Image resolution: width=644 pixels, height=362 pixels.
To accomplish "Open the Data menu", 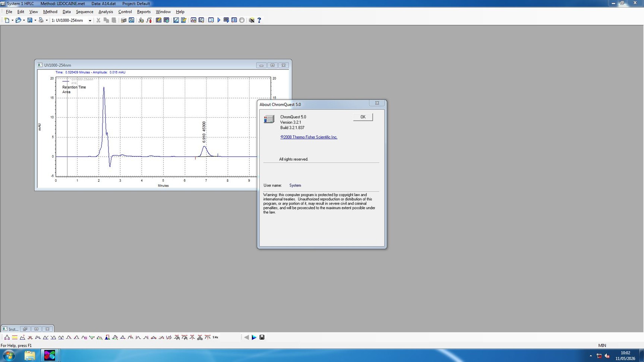I will 67,12.
